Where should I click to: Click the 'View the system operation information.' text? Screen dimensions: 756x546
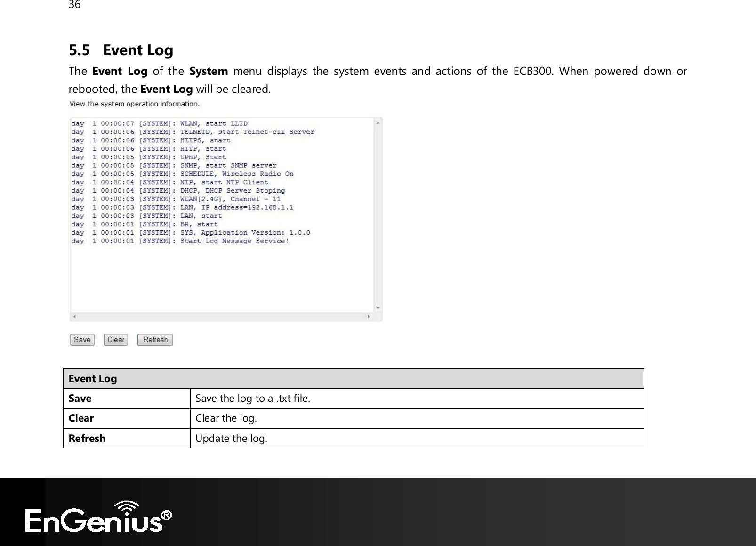click(135, 104)
